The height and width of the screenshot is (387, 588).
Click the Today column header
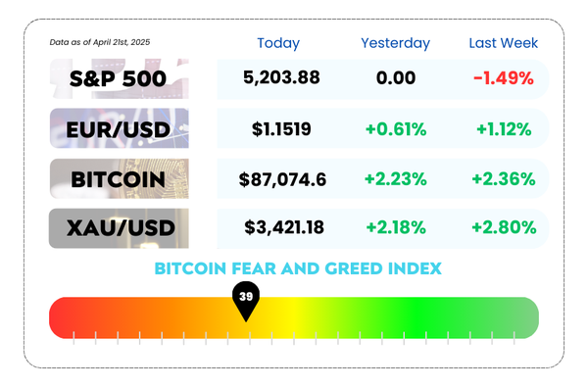[x=278, y=43]
